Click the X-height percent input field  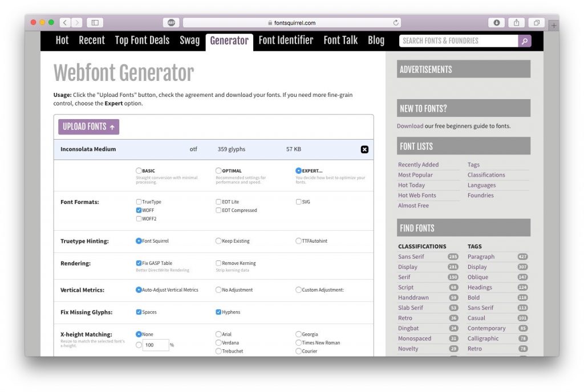click(156, 345)
